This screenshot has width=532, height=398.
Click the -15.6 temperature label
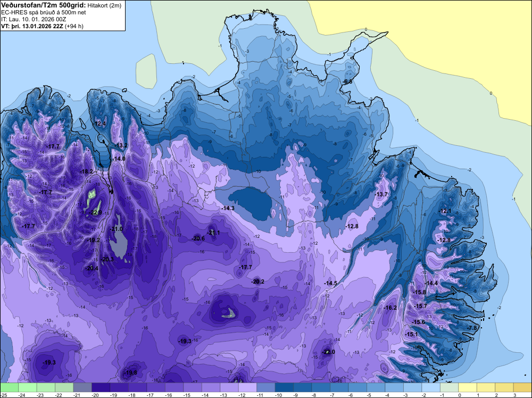pyautogui.click(x=419, y=322)
